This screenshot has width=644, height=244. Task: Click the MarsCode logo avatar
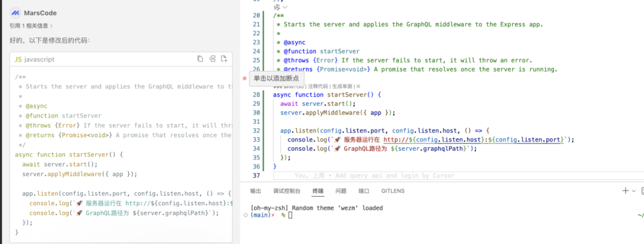tap(16, 13)
